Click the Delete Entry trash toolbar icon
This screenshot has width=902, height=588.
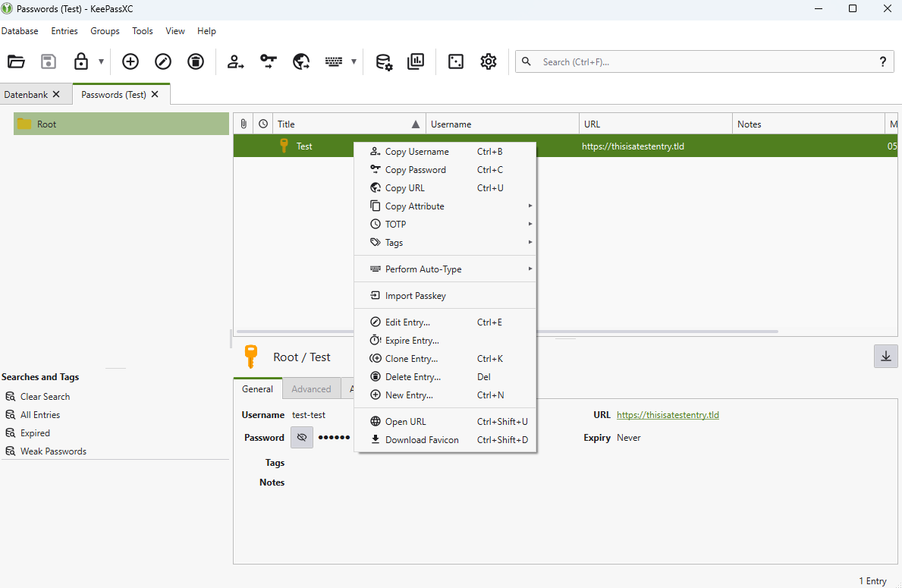(x=196, y=62)
